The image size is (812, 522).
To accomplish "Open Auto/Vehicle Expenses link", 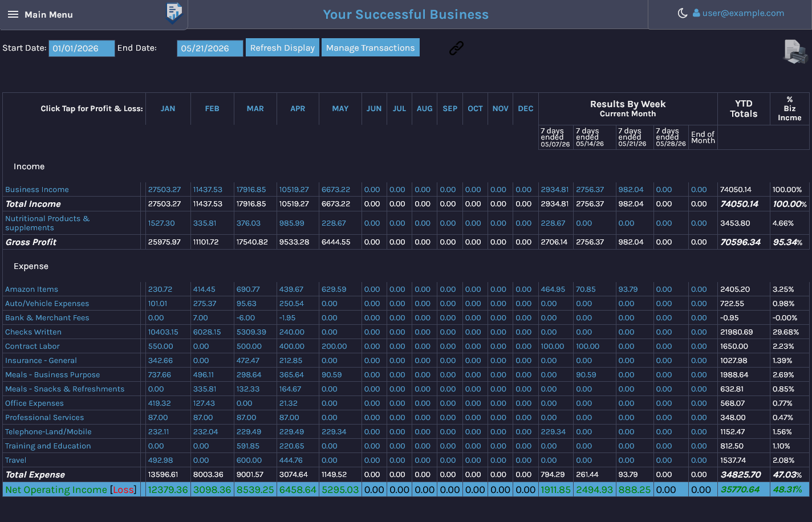I will pyautogui.click(x=47, y=304).
